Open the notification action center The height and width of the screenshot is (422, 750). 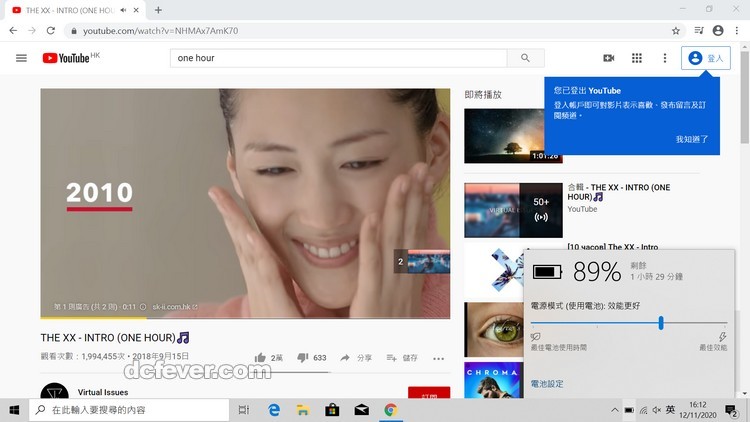(x=731, y=410)
